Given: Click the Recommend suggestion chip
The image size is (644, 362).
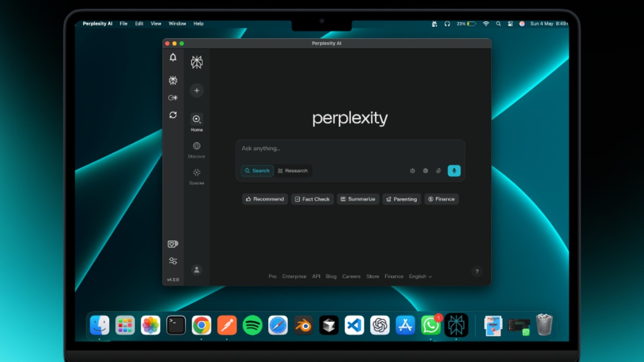Looking at the screenshot, I should click(x=265, y=199).
